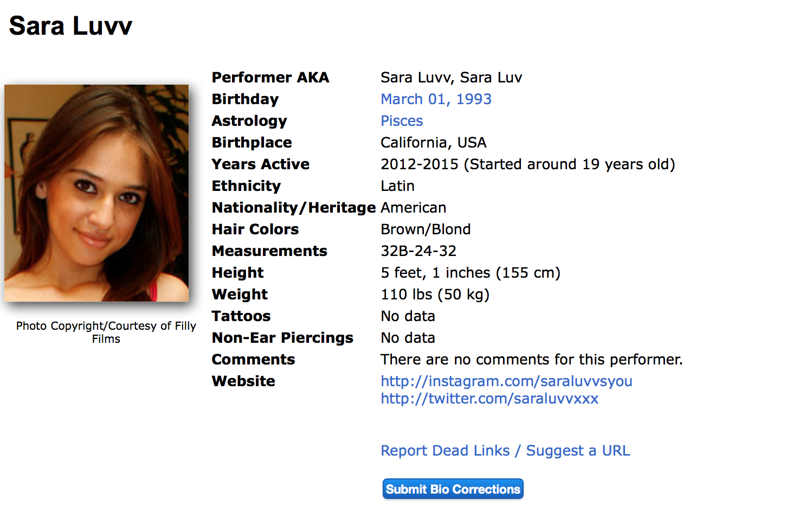Click the 110 lbs weight value

(x=435, y=295)
